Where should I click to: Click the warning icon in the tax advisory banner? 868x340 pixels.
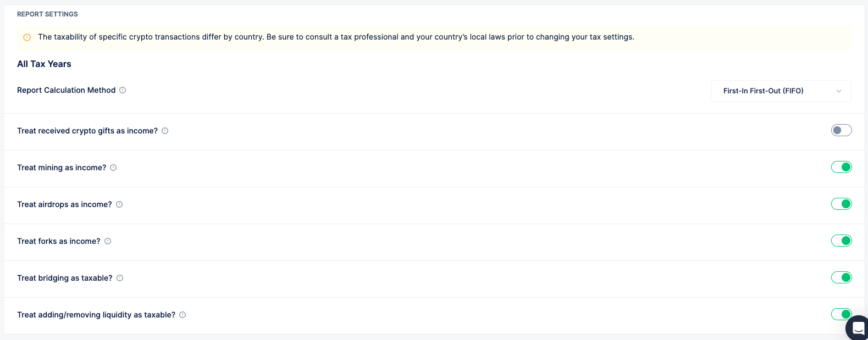pyautogui.click(x=27, y=37)
